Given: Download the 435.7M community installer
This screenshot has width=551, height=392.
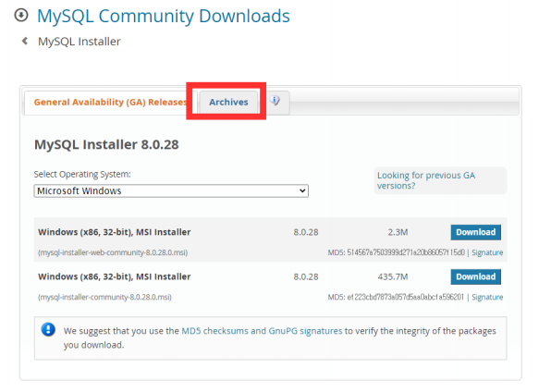Looking at the screenshot, I should coord(476,277).
